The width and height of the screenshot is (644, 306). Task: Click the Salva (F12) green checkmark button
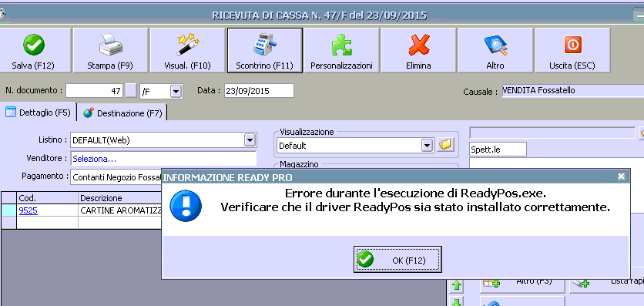(33, 50)
